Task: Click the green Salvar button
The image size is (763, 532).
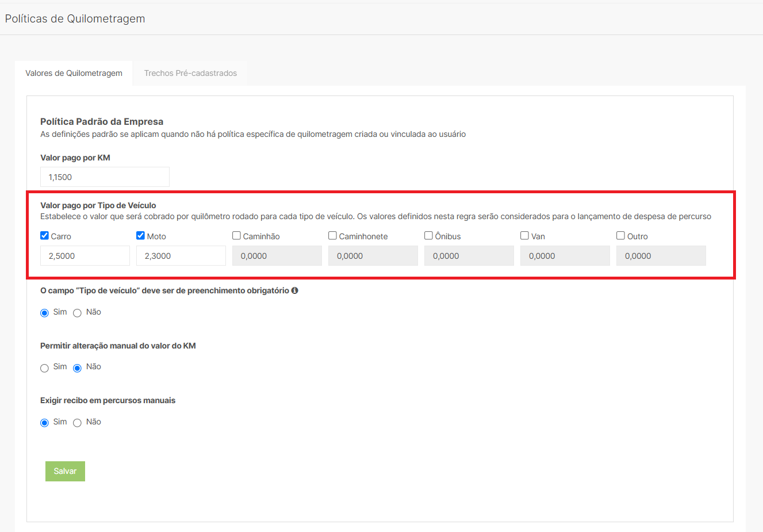Action: click(65, 471)
